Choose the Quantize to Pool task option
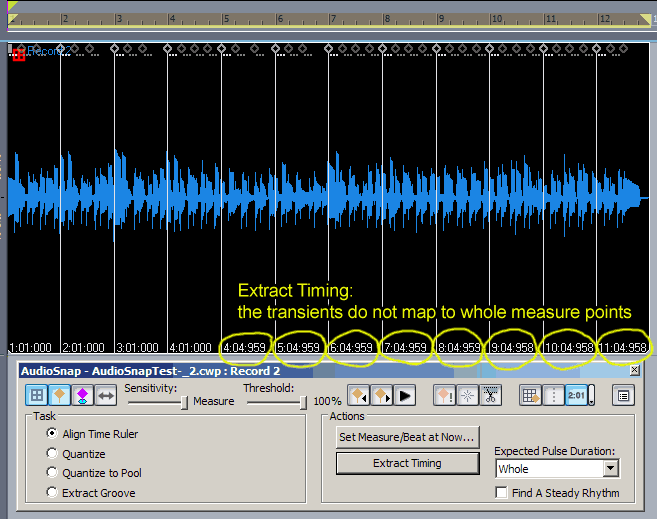Viewport: 657px width, 519px height. [52, 473]
